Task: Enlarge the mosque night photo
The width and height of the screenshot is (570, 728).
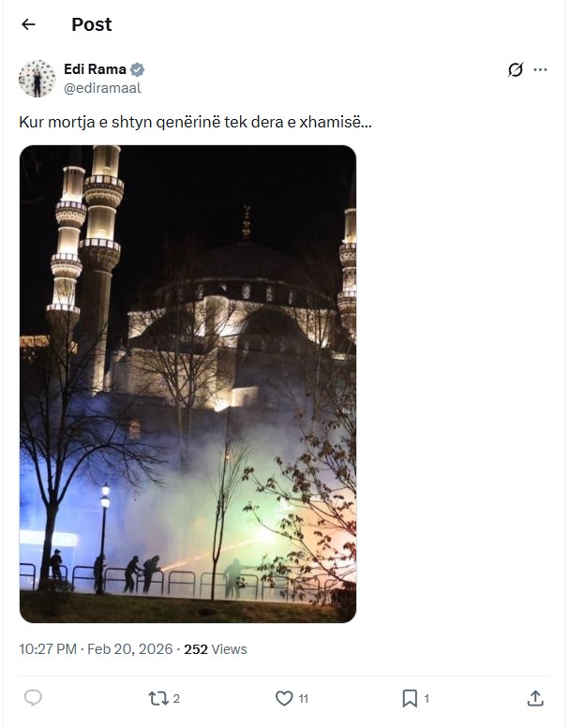Action: tap(187, 384)
